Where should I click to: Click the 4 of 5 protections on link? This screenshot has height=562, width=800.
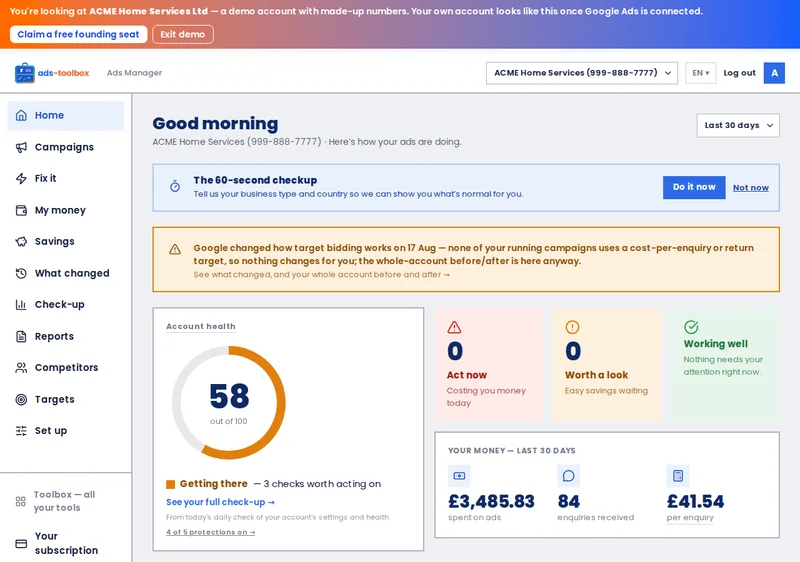(211, 532)
